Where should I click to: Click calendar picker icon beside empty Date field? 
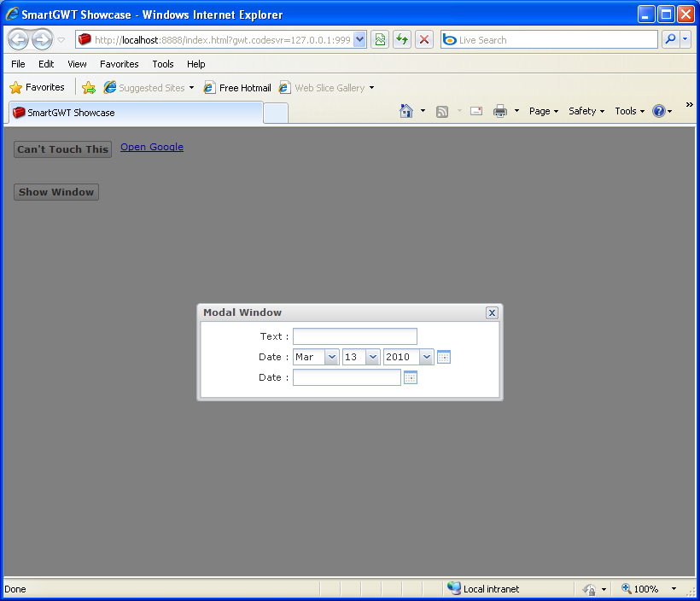(x=411, y=377)
